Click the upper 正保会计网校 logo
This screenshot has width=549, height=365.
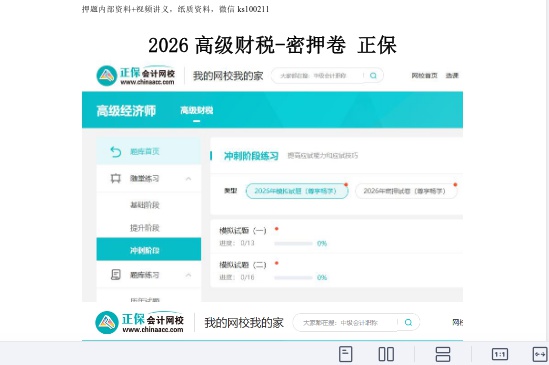click(x=135, y=76)
